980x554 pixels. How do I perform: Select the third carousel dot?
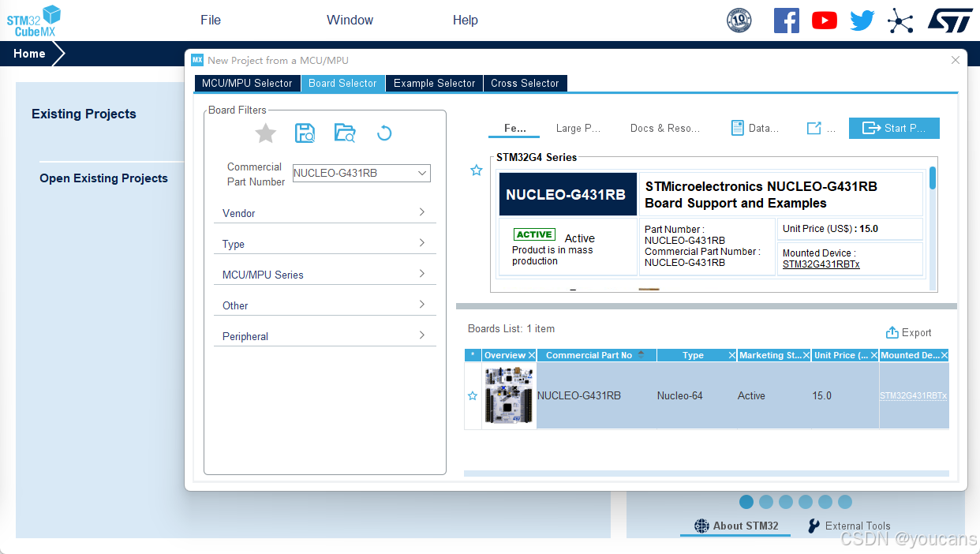point(786,502)
